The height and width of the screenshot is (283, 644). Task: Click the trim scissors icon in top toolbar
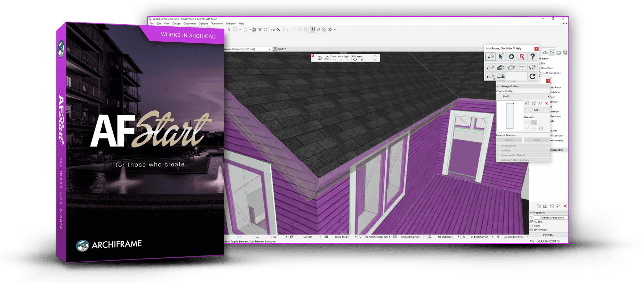pos(273,30)
